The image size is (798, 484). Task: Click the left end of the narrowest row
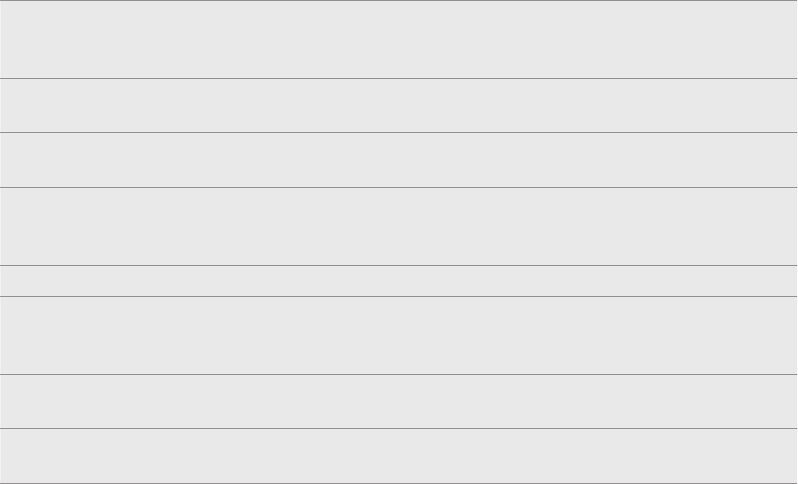point(12,281)
